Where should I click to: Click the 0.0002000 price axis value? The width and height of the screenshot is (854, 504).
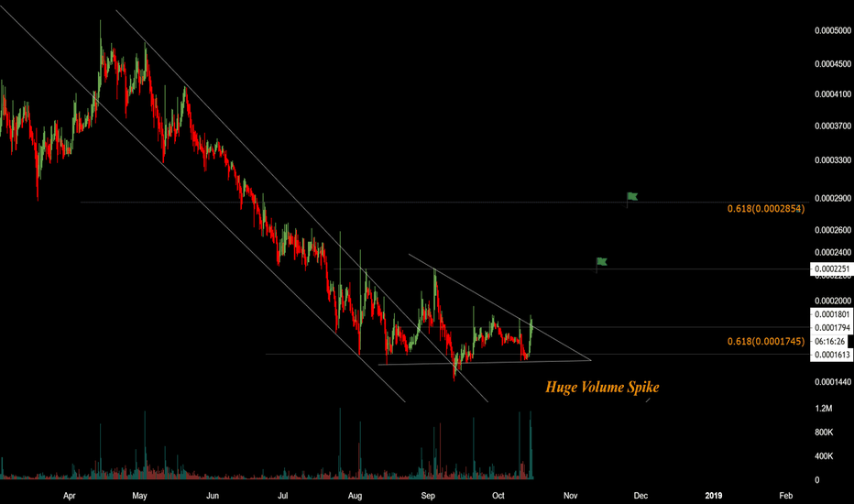pyautogui.click(x=833, y=301)
